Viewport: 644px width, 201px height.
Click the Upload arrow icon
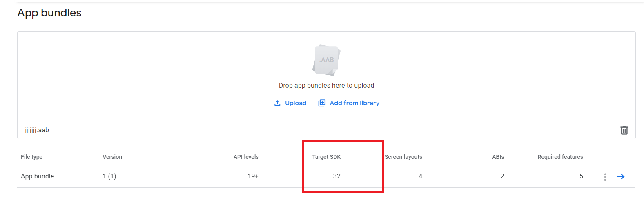[x=277, y=103]
